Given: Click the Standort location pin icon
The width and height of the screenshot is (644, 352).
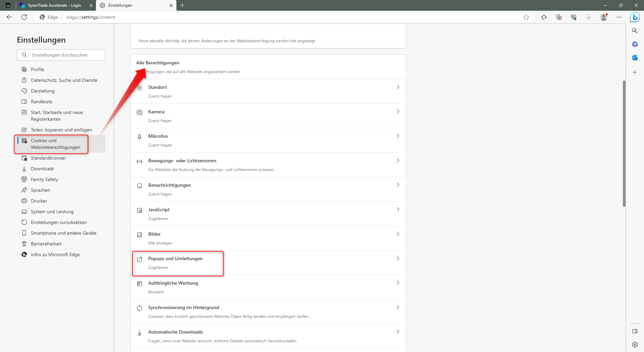Looking at the screenshot, I should tap(140, 88).
